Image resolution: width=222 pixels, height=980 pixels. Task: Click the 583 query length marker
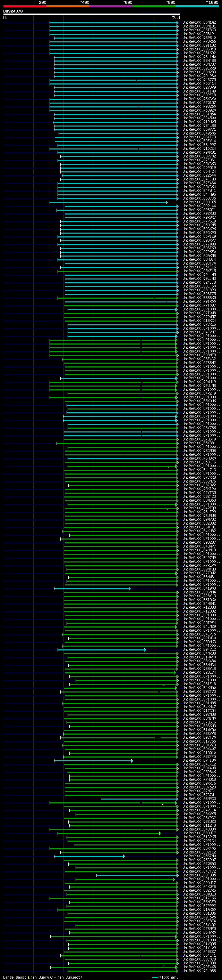coord(175,17)
